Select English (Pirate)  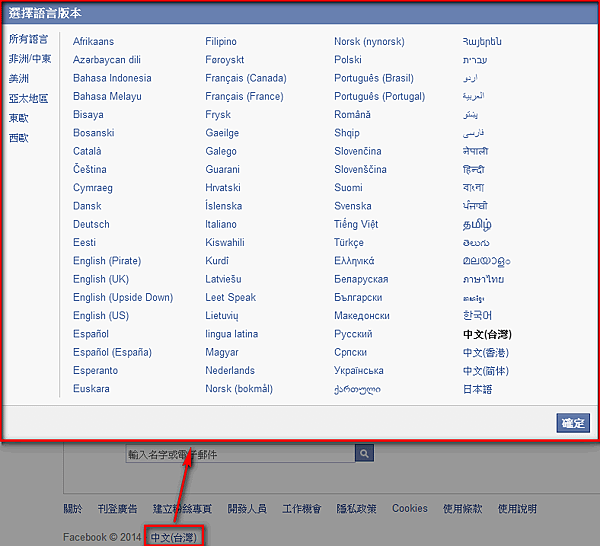[107, 261]
